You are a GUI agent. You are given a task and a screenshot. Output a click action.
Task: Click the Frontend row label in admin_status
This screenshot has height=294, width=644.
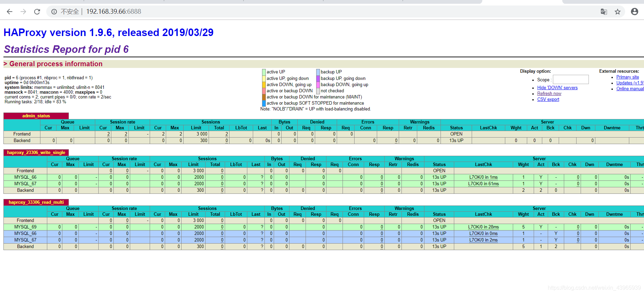point(22,134)
